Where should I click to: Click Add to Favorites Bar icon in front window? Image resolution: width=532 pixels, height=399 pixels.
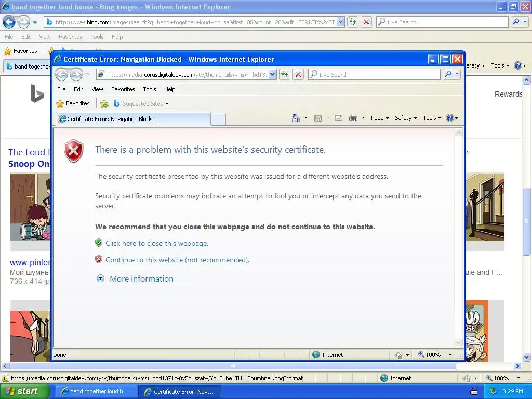pyautogui.click(x=104, y=103)
